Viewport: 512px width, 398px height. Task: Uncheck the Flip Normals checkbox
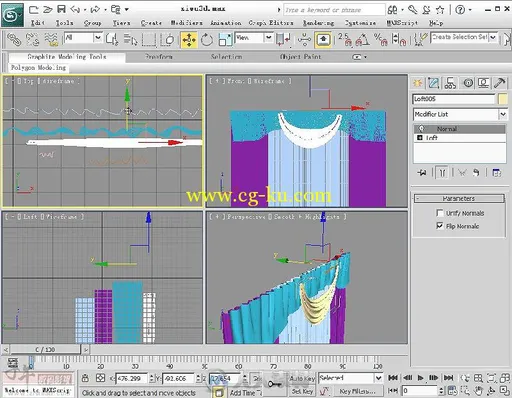tap(440, 226)
